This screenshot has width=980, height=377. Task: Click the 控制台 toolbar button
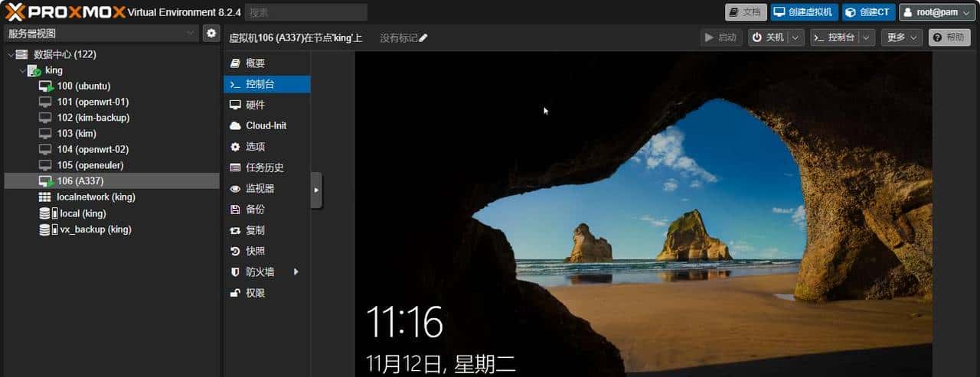835,37
